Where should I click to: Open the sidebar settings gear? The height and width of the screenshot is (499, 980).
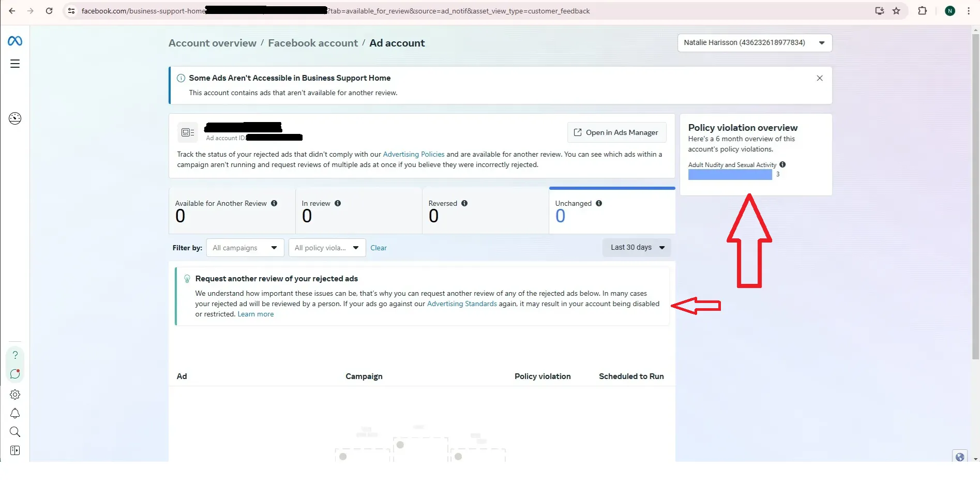tap(15, 395)
